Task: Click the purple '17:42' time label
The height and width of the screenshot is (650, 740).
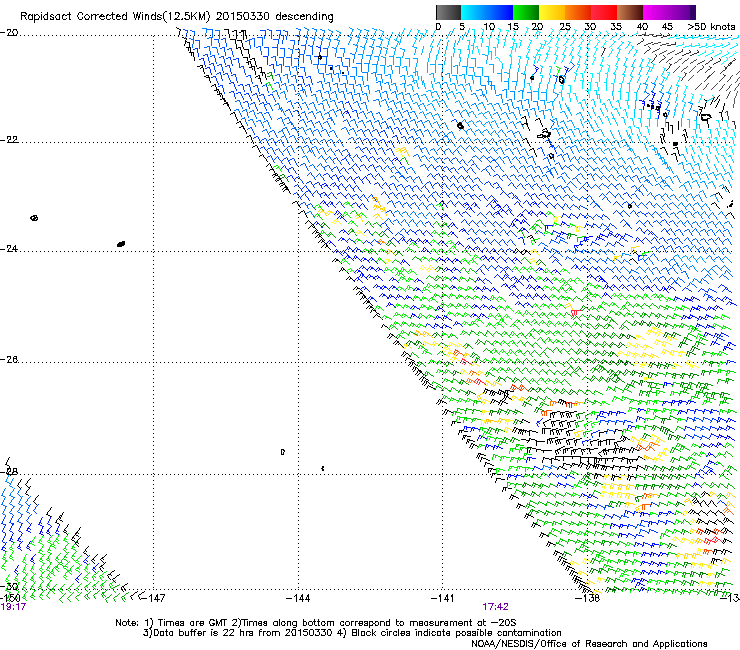Action: click(496, 607)
